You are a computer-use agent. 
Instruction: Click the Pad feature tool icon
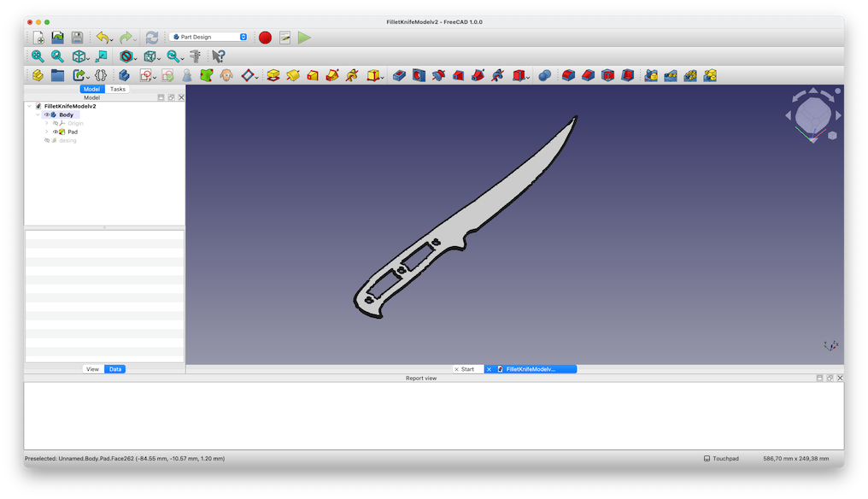pos(273,75)
